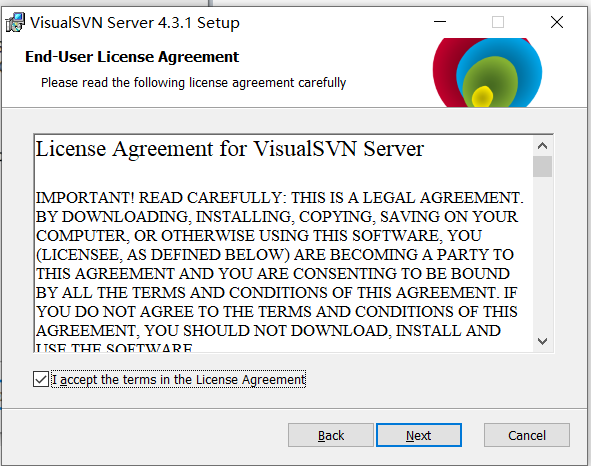Click the VisualSVN colorful logo
Screen dimensions: 591x466
(487, 72)
